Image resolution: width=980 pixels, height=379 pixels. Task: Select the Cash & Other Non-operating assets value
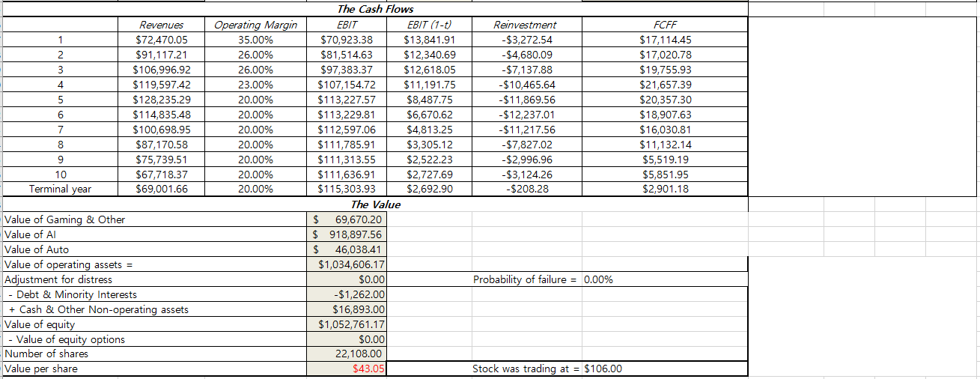pyautogui.click(x=347, y=309)
